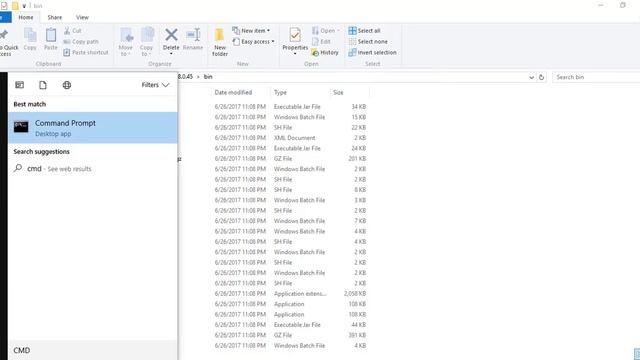Click the folder icon in title bar

click(x=15, y=6)
